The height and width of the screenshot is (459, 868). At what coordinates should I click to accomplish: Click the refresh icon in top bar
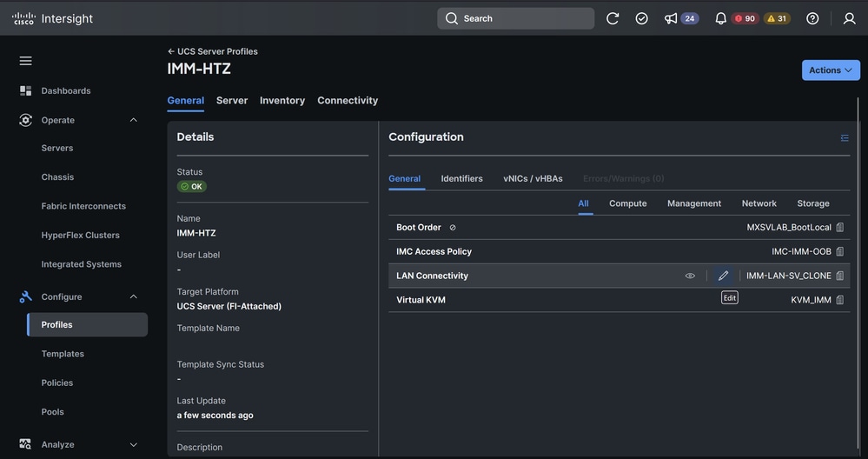pos(613,18)
